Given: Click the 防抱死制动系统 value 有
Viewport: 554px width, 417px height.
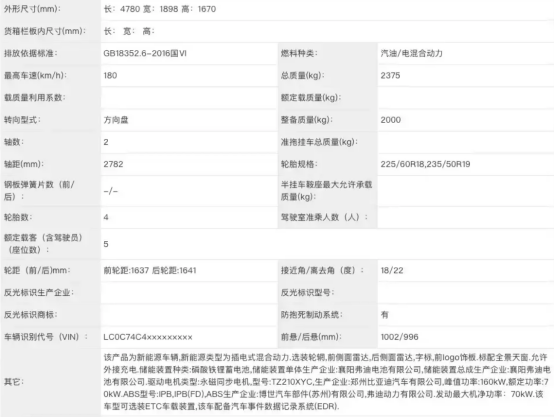Looking at the screenshot, I should (384, 315).
